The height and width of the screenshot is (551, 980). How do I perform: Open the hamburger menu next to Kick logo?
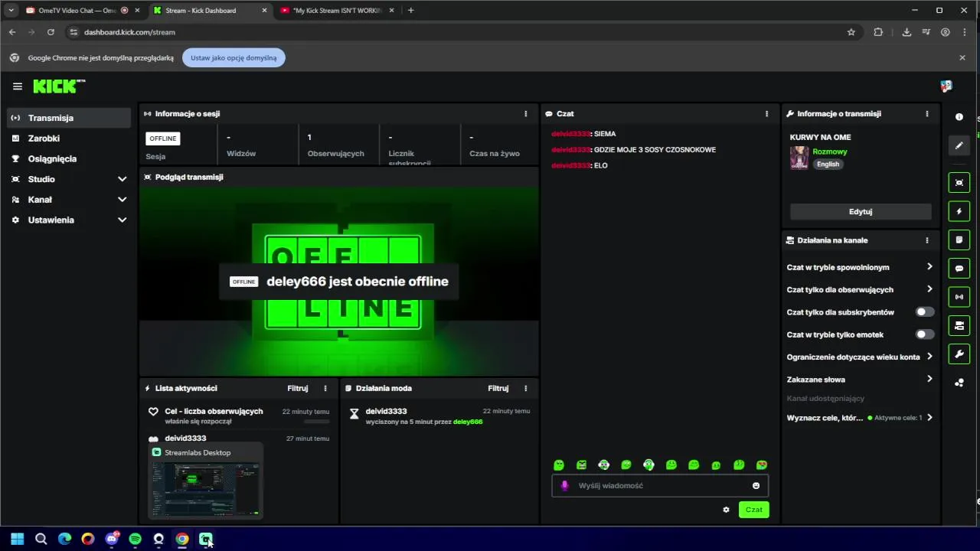[x=18, y=86]
